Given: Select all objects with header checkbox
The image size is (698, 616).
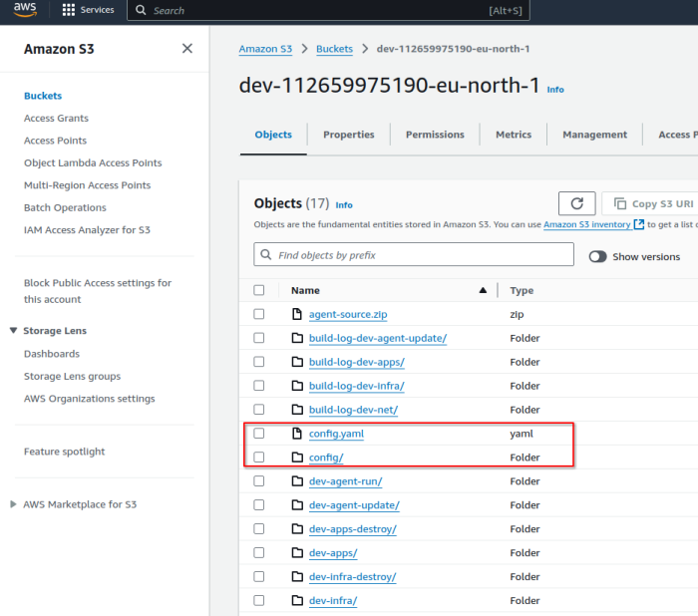Looking at the screenshot, I should (x=258, y=290).
